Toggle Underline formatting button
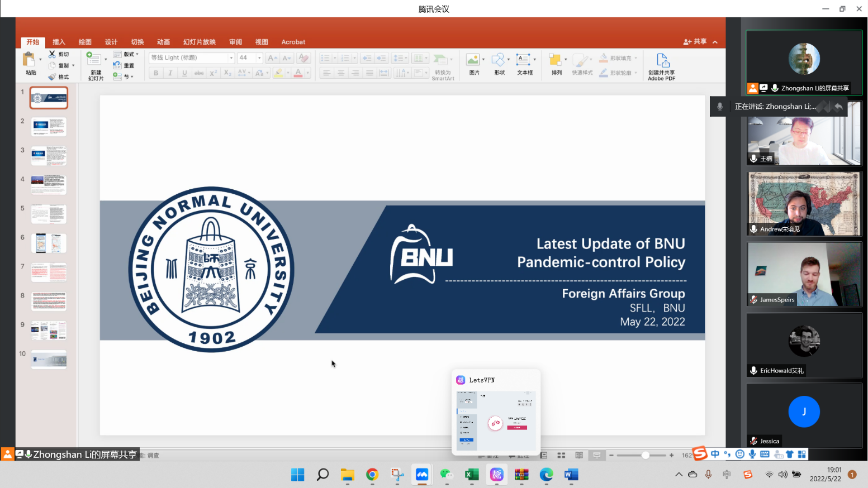Screen dimensions: 868x488 tap(184, 73)
